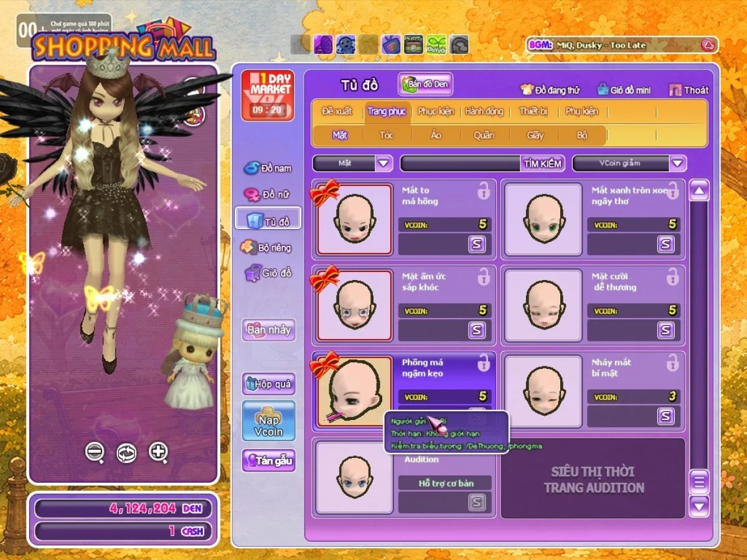Click the scroll down arrow button
This screenshot has width=747, height=560.
click(699, 506)
